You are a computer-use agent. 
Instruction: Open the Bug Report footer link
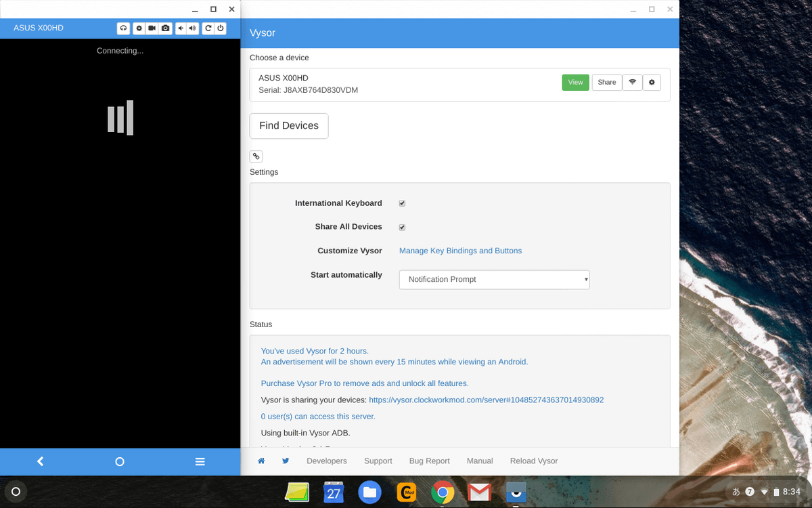click(429, 461)
